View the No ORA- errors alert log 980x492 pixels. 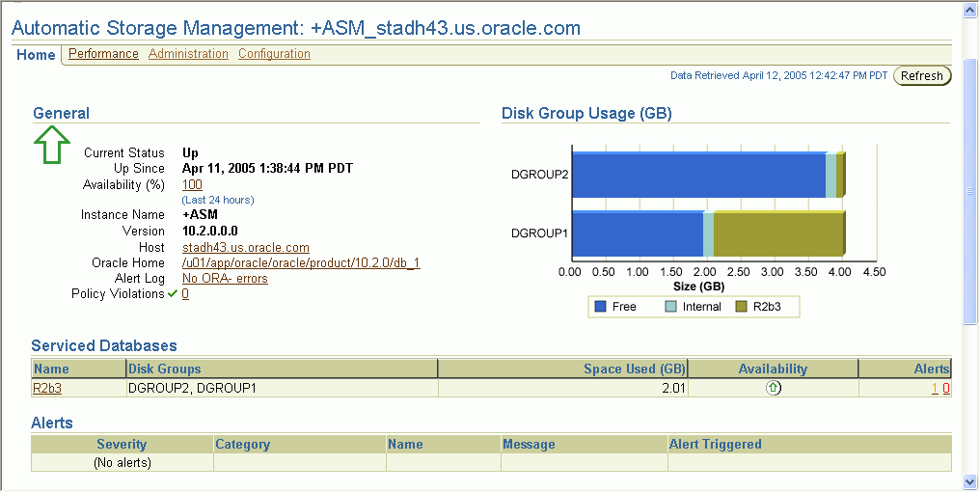[225, 279]
